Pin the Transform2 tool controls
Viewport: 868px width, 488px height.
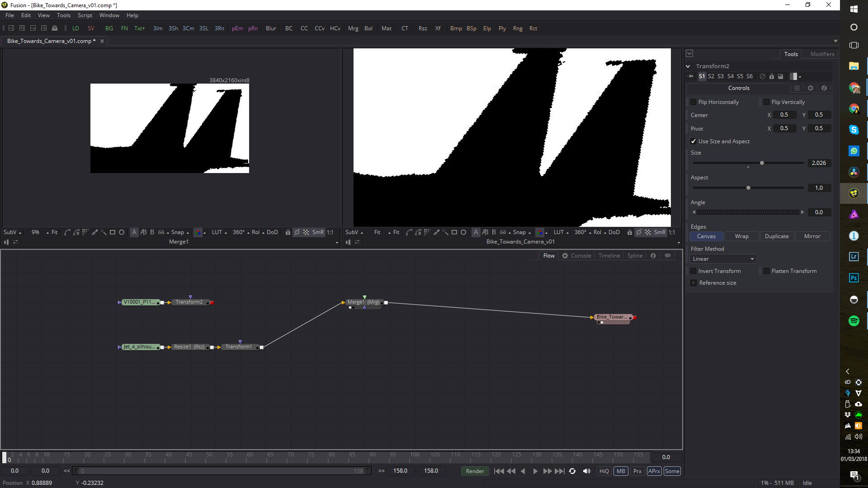pos(691,76)
